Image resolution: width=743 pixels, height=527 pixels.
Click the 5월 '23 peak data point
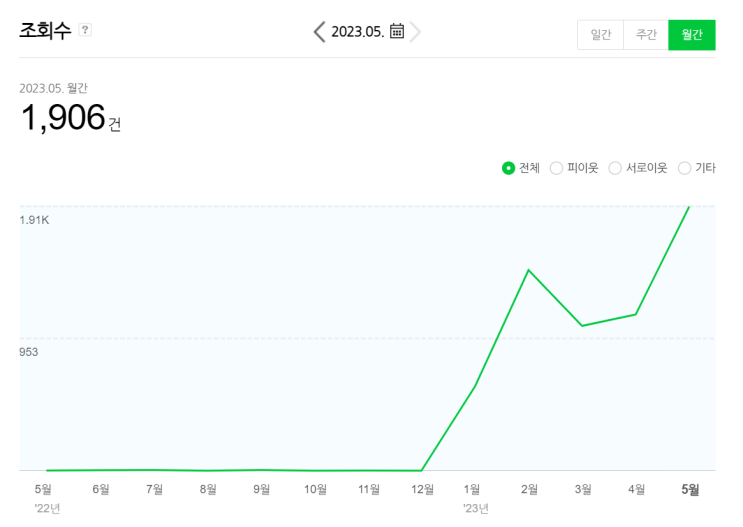(689, 207)
